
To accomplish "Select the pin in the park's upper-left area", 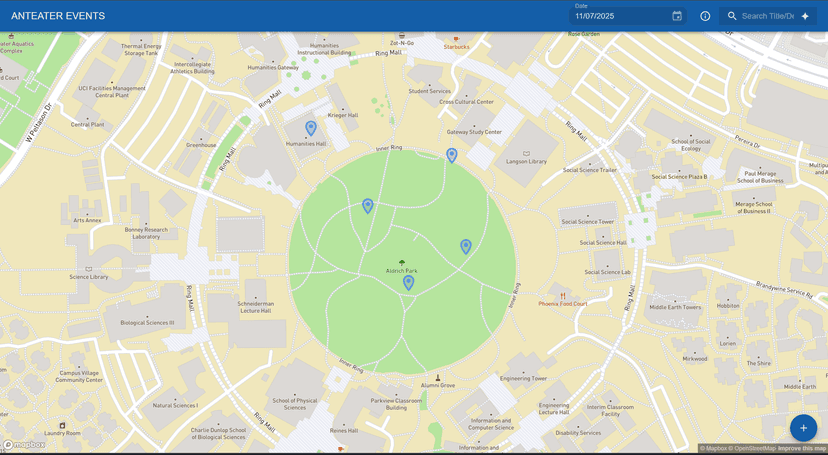I will click(x=368, y=206).
